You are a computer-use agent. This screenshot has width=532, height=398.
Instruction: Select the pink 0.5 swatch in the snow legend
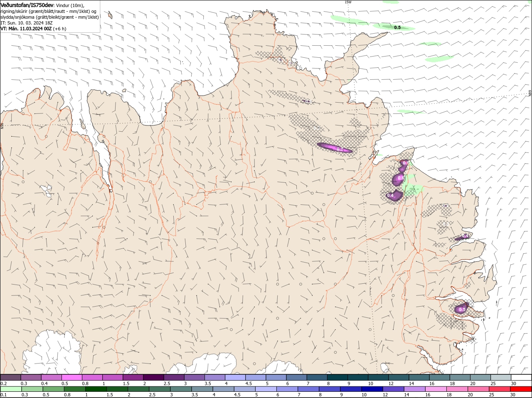(x=71, y=377)
